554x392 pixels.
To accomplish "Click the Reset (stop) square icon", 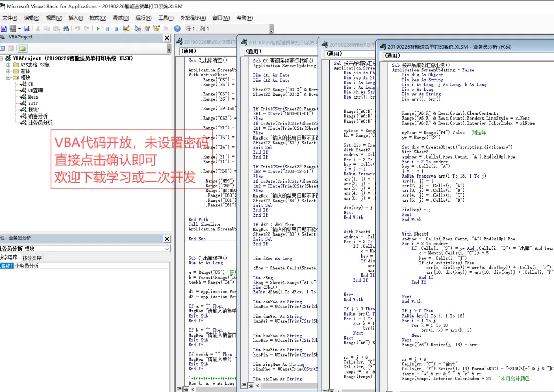I will pyautogui.click(x=116, y=29).
